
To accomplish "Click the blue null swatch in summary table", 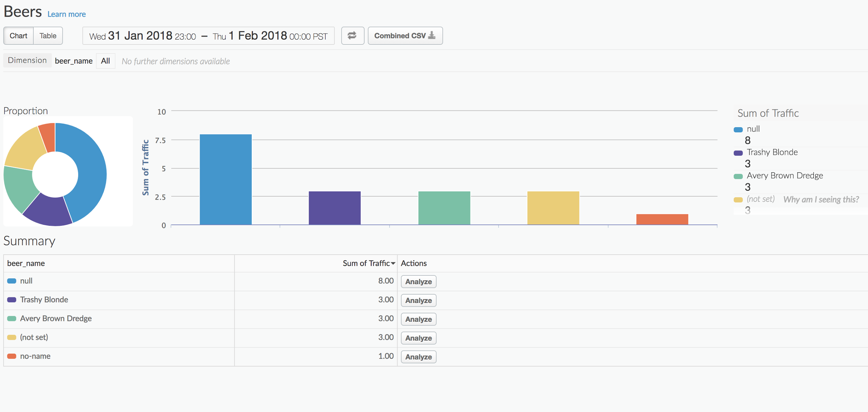I will [12, 281].
